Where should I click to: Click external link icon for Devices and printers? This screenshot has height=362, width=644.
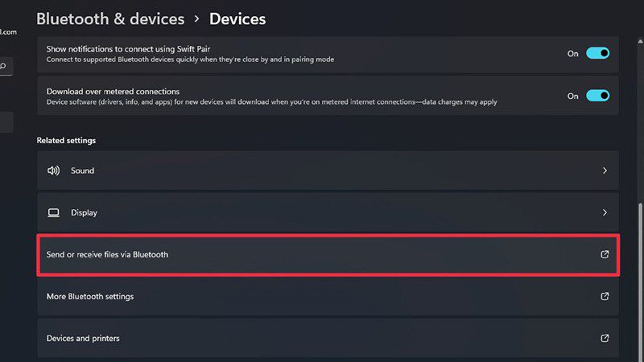pyautogui.click(x=605, y=338)
